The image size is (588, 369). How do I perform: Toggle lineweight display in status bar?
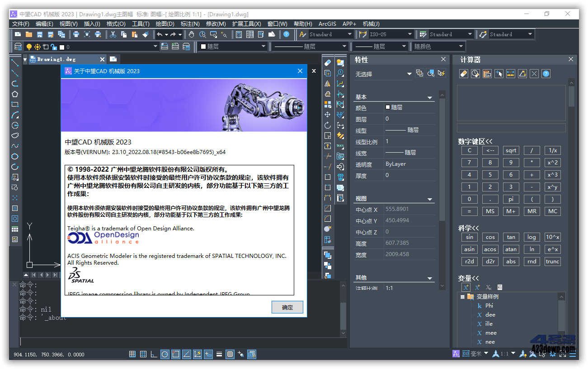[x=219, y=354]
